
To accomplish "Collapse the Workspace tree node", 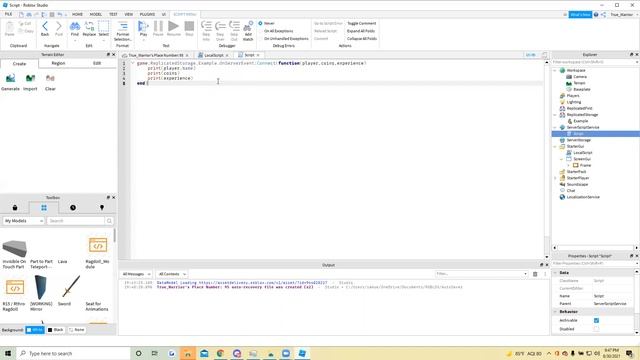I will [x=555, y=71].
